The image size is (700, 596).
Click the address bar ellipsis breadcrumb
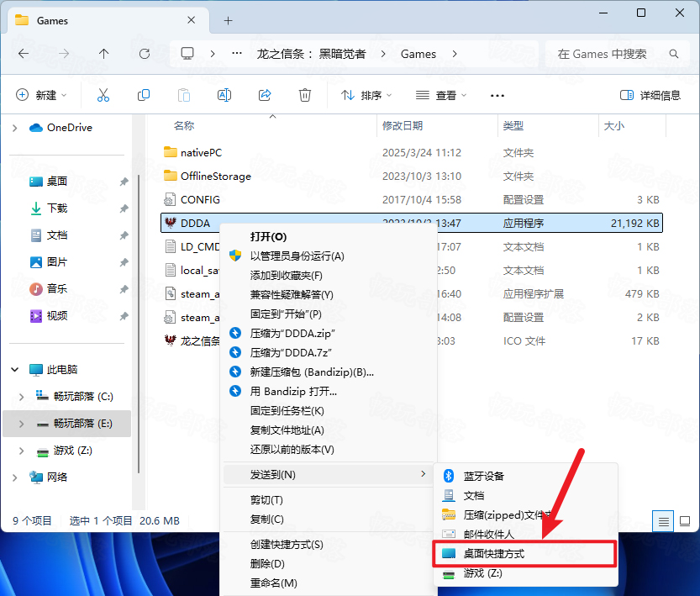[237, 54]
